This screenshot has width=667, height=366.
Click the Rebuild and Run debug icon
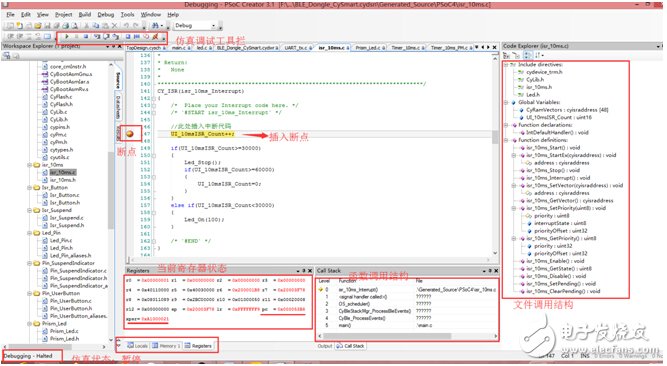[128, 37]
